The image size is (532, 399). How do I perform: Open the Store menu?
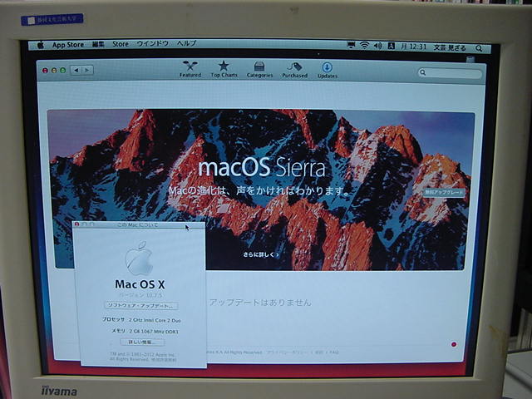click(121, 44)
